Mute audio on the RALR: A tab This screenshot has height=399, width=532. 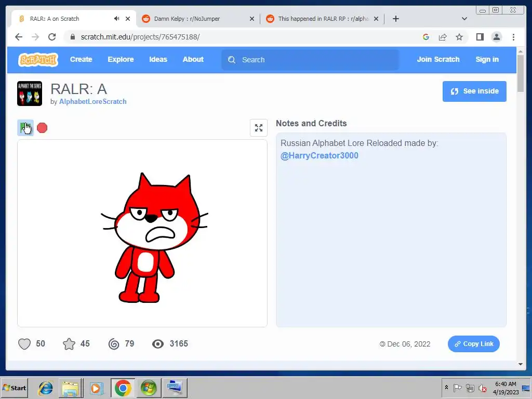tap(117, 19)
